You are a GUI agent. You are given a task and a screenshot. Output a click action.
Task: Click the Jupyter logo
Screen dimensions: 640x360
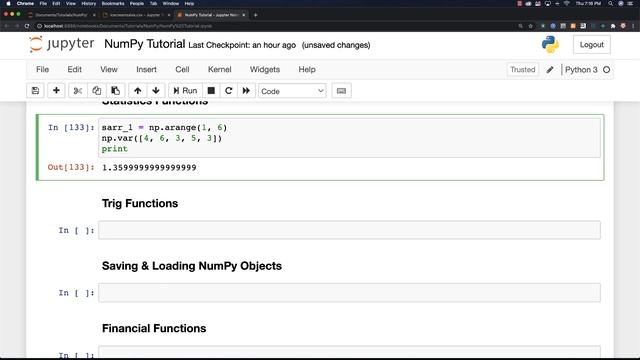click(62, 44)
